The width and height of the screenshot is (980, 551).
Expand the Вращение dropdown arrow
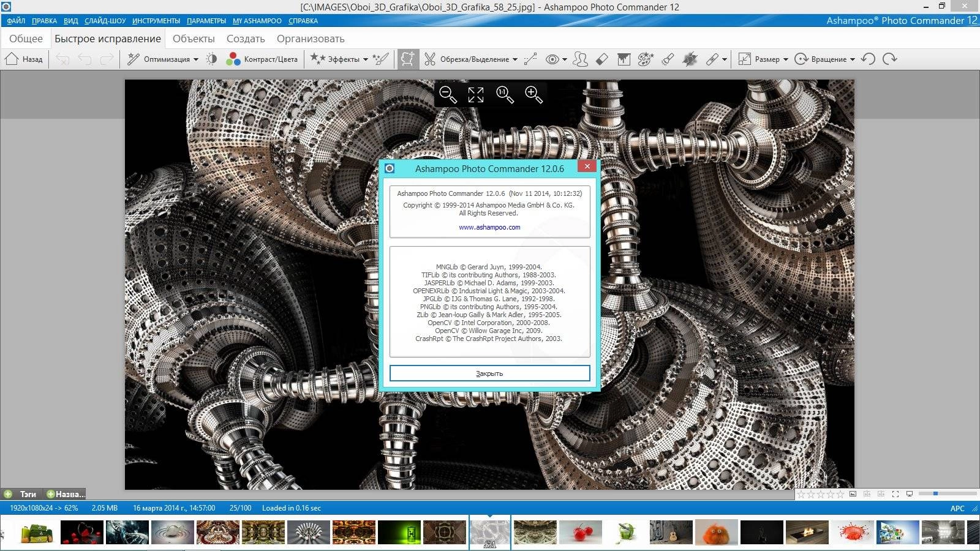pyautogui.click(x=853, y=59)
